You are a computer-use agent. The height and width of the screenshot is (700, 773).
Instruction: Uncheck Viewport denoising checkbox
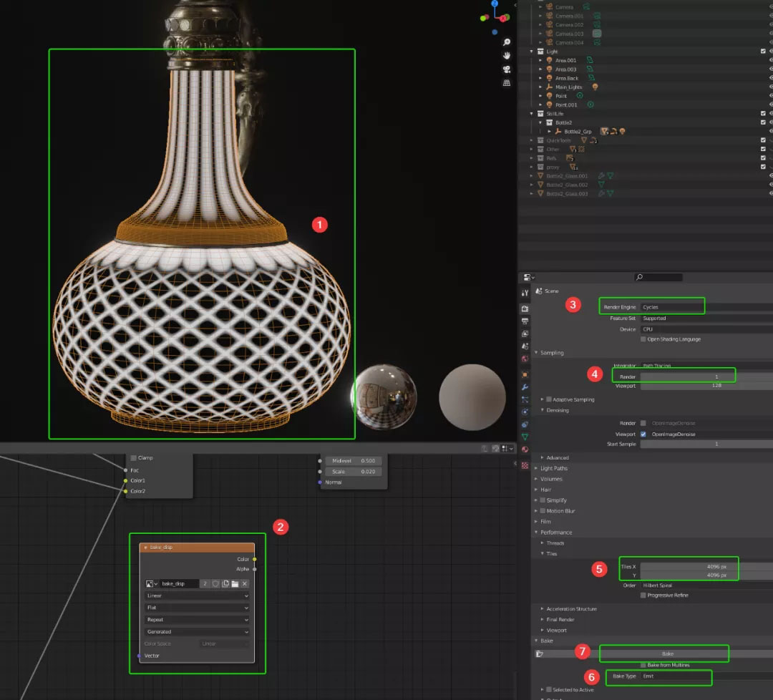[643, 434]
